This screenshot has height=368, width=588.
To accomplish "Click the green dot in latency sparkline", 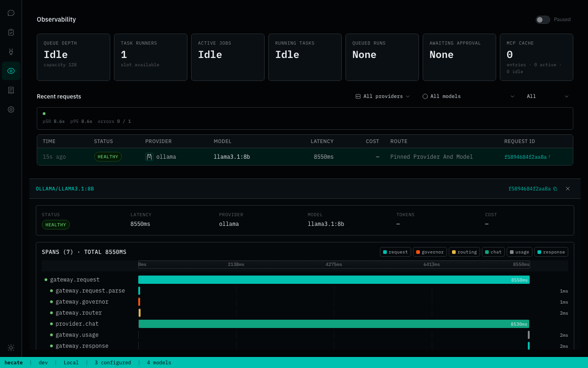I will click(44, 114).
